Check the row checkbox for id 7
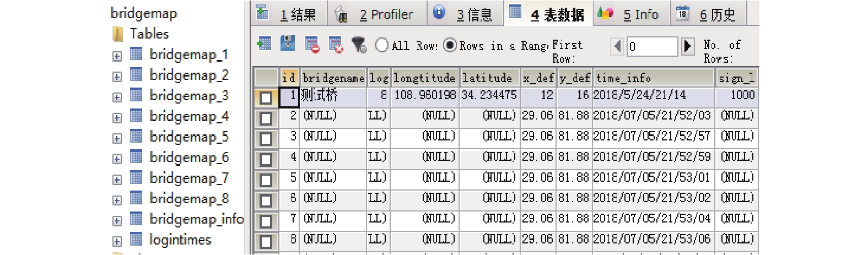868x255 pixels. [x=266, y=221]
